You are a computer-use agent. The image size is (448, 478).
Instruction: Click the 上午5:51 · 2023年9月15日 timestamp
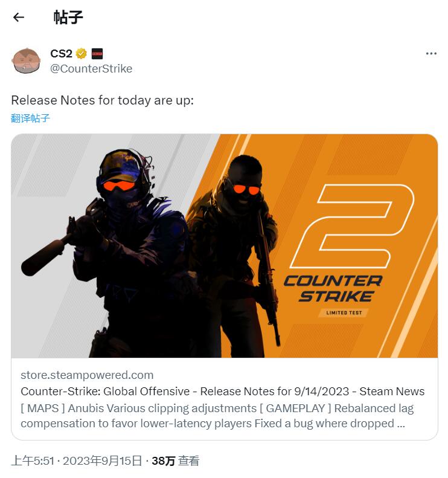point(77,460)
